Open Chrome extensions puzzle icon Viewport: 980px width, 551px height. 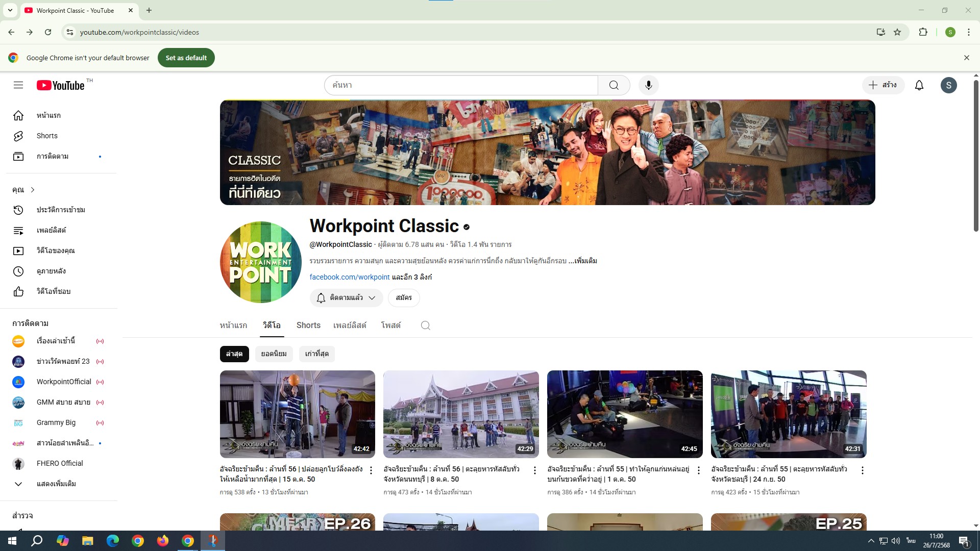(923, 32)
